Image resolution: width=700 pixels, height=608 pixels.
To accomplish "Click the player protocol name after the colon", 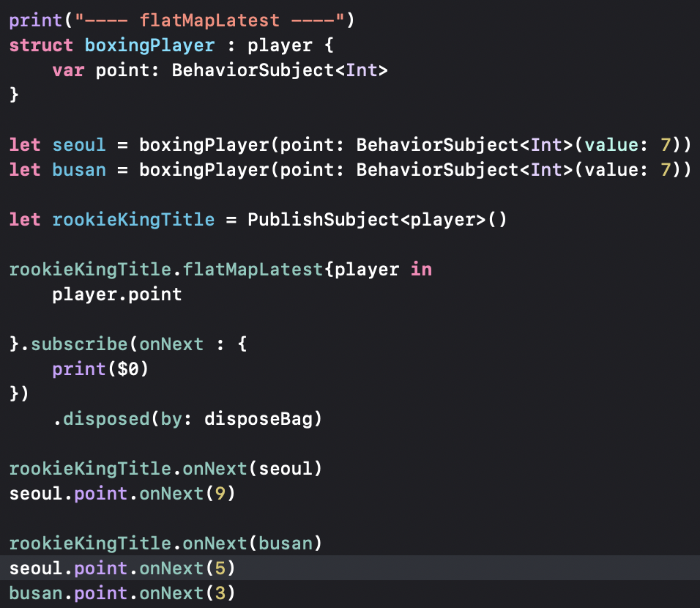I will tap(280, 45).
